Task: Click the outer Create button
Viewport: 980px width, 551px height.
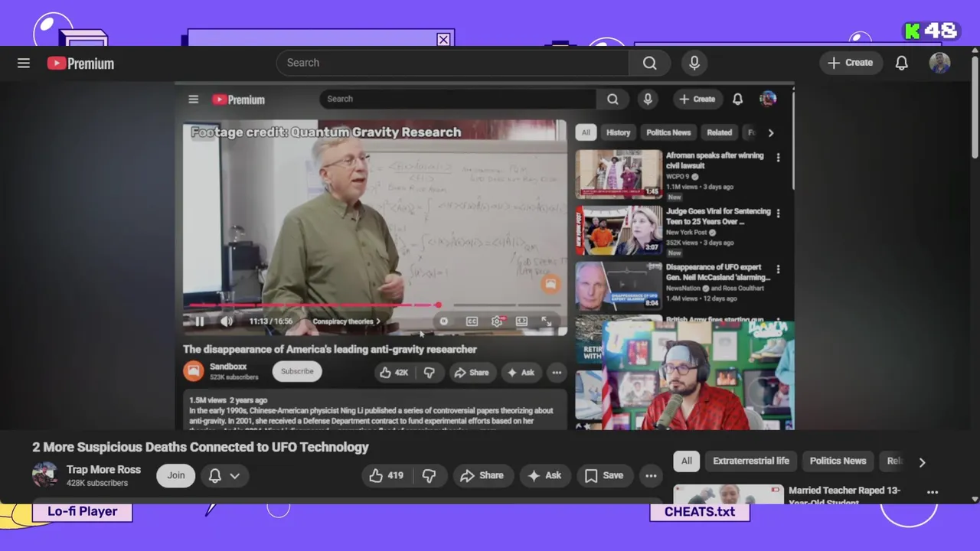Action: (851, 63)
